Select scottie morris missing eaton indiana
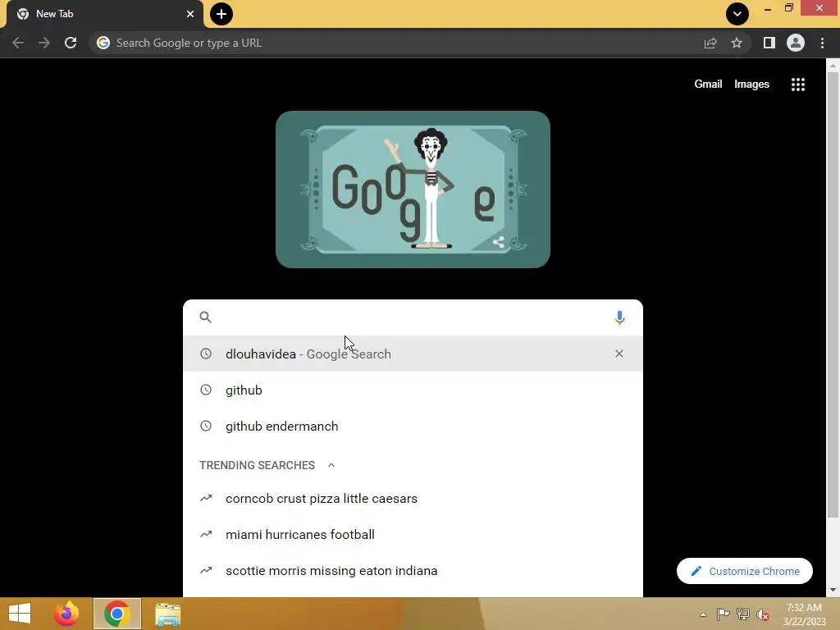The height and width of the screenshot is (630, 840). (x=413, y=571)
